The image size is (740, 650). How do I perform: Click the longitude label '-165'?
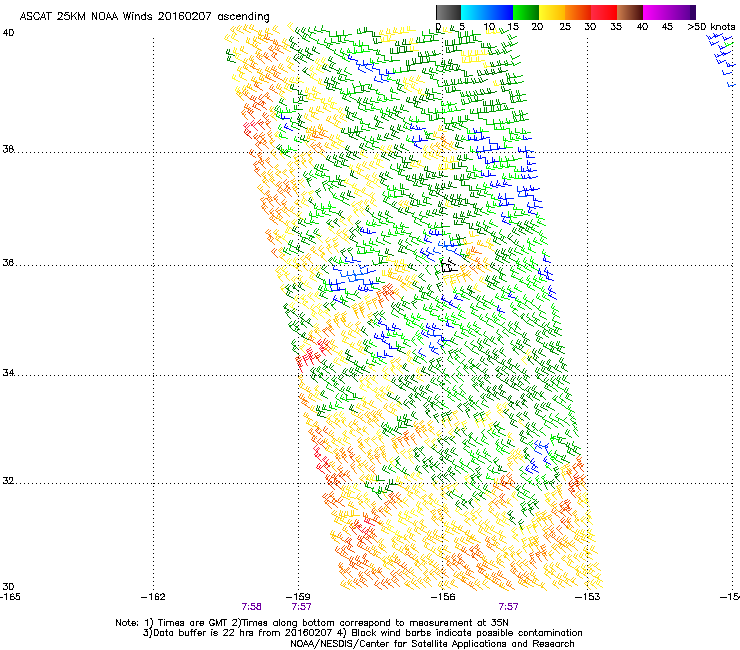10,597
